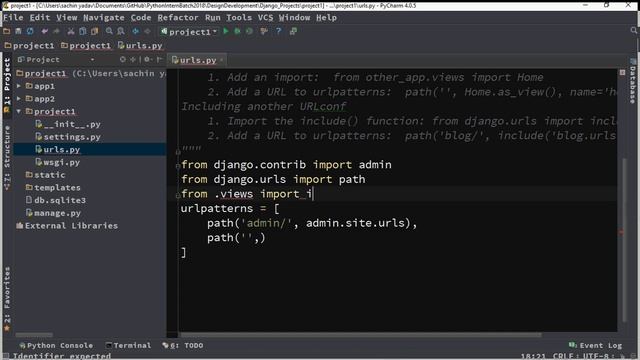Collapse the project1 subfolder
The height and width of the screenshot is (360, 640).
19,111
